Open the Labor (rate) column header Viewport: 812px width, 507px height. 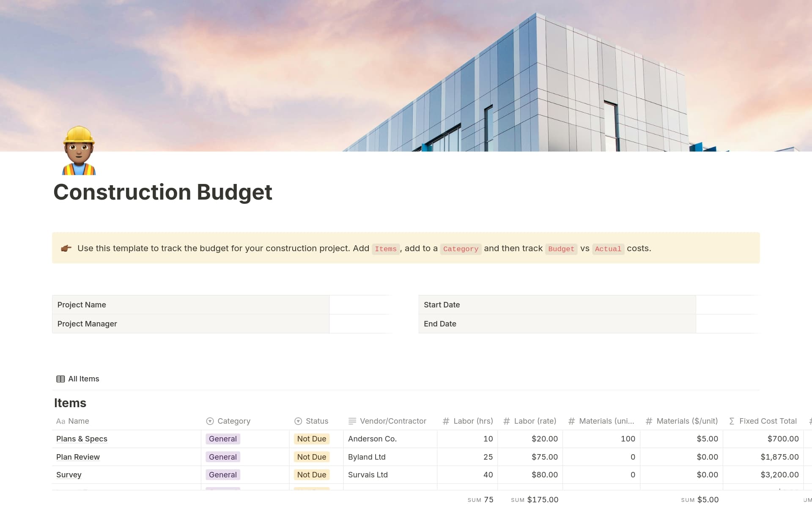tap(530, 421)
